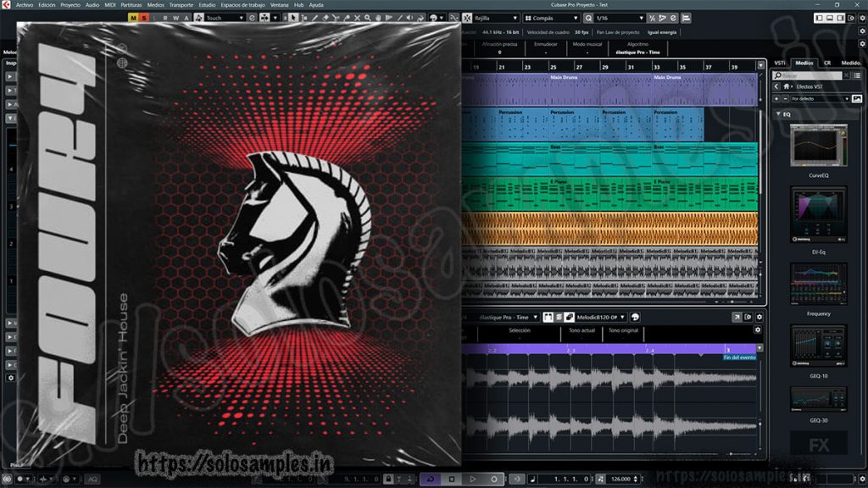The width and height of the screenshot is (868, 488).
Task: Select the Zoom magnifier tool
Action: pos(368,18)
